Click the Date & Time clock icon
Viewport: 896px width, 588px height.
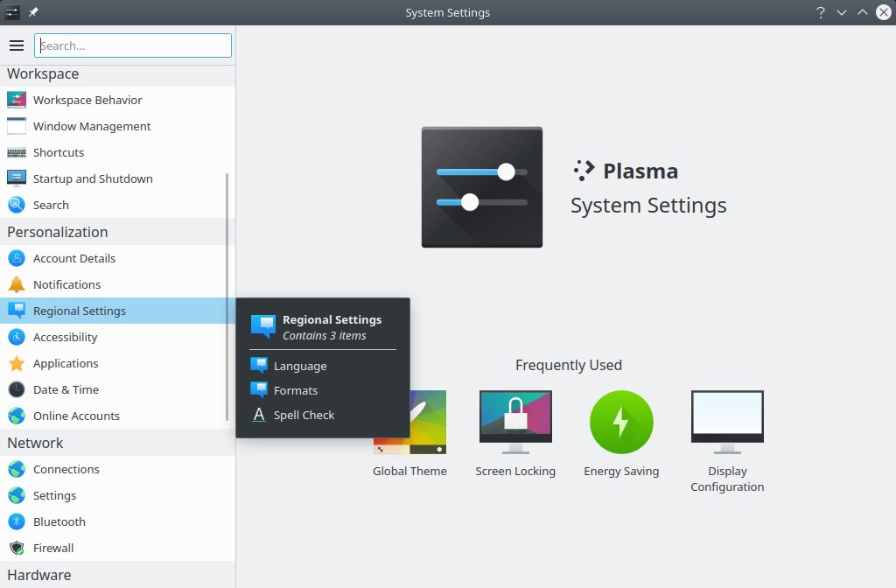[17, 389]
